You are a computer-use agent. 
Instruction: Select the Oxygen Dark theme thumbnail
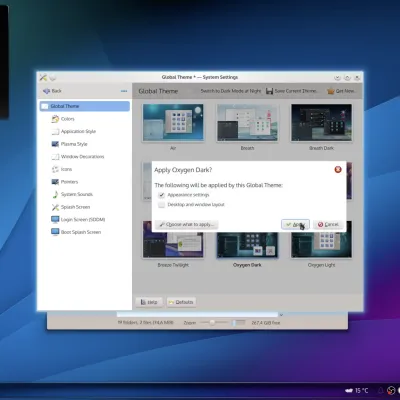click(x=247, y=244)
